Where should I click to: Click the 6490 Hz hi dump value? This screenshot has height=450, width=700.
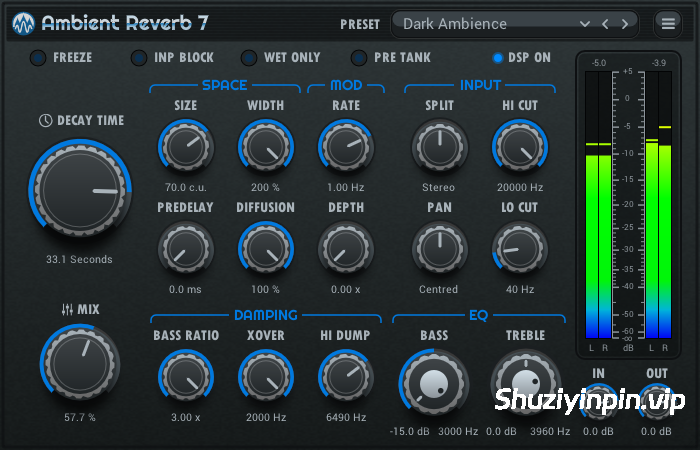coord(346,417)
